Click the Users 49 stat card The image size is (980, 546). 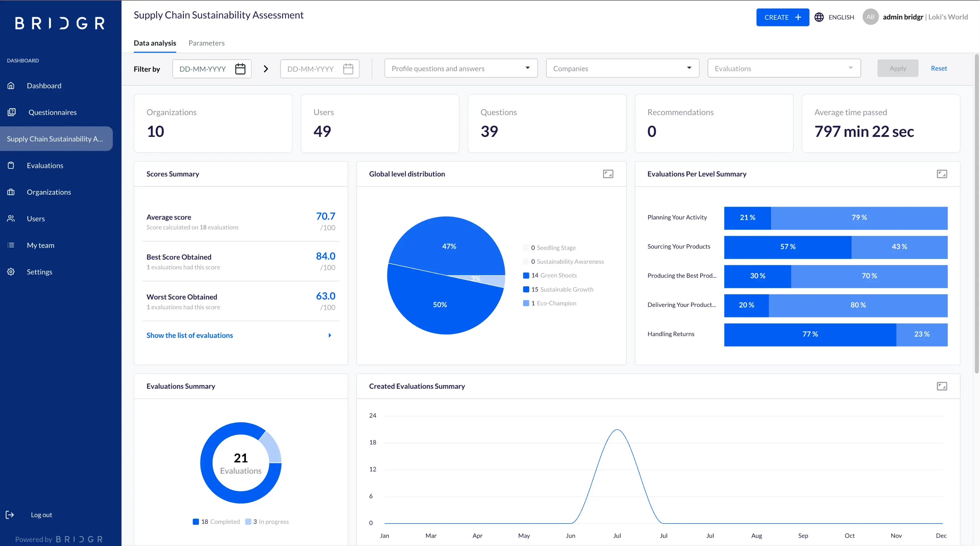point(380,123)
